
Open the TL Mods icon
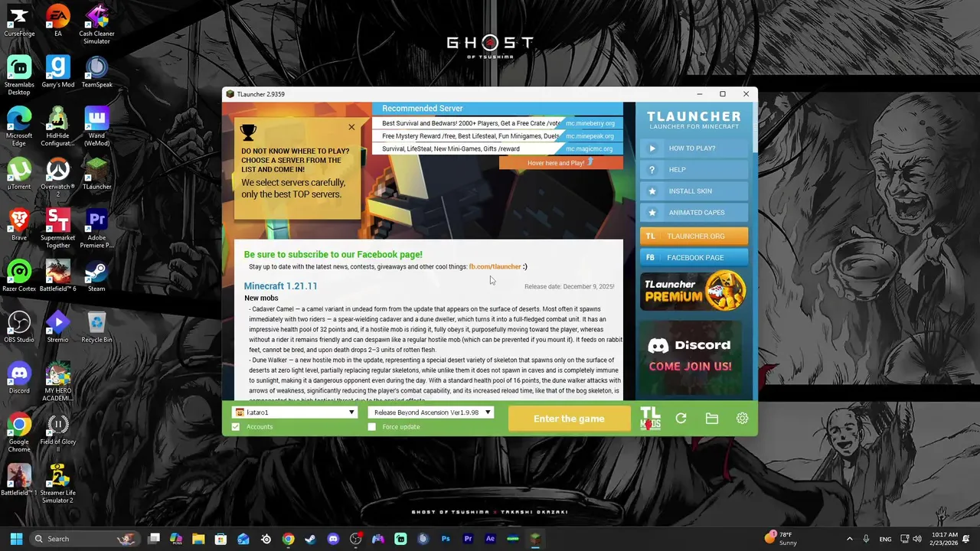pos(650,419)
